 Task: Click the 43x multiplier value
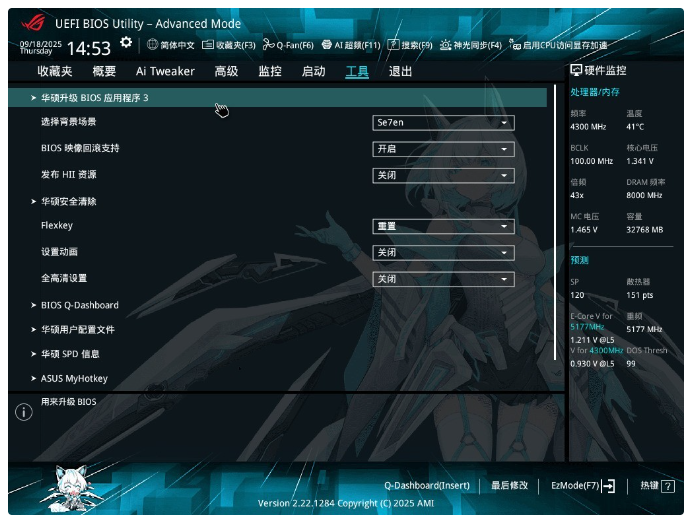[x=577, y=195]
